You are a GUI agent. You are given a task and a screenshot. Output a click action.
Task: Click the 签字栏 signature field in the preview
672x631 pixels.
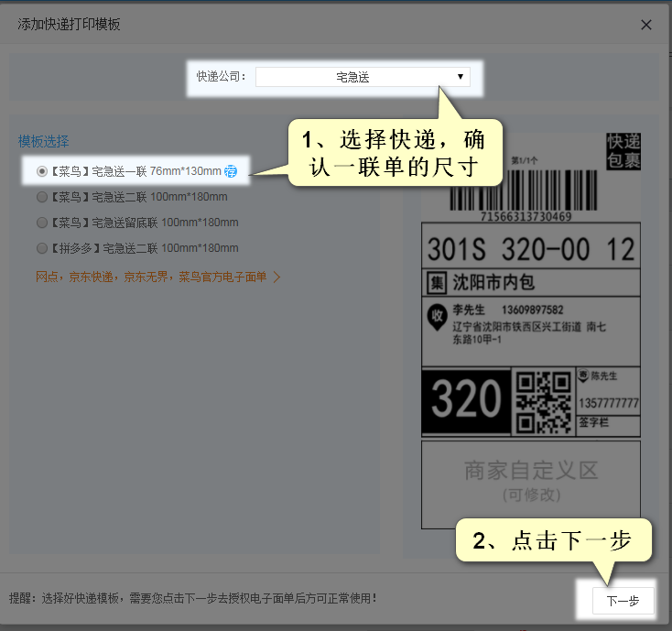coord(593,422)
